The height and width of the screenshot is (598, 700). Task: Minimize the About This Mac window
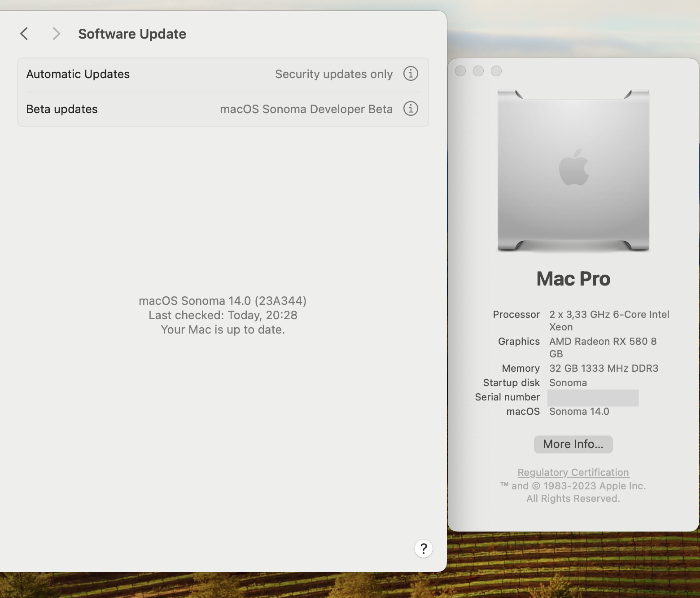coord(478,71)
